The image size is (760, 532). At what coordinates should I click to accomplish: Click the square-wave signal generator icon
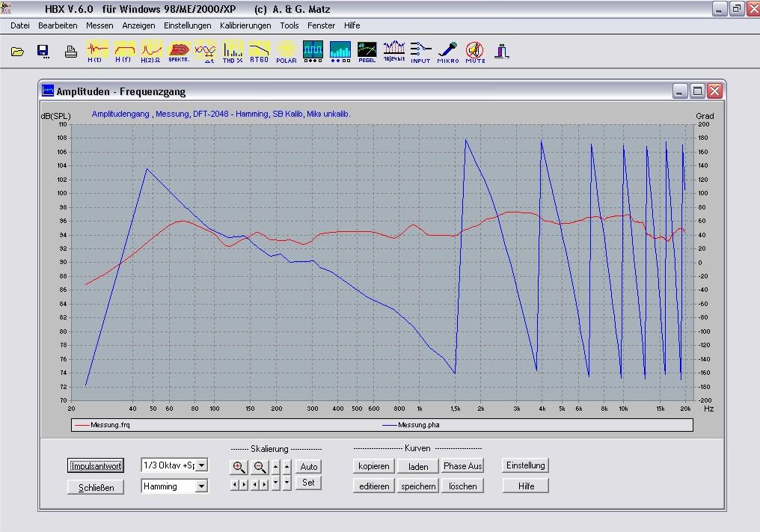click(x=313, y=52)
